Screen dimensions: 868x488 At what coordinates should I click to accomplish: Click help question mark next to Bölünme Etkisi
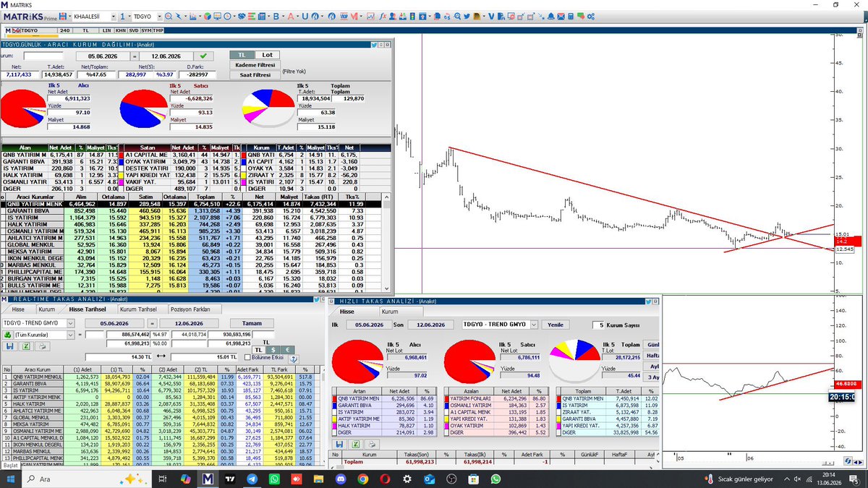tap(294, 358)
